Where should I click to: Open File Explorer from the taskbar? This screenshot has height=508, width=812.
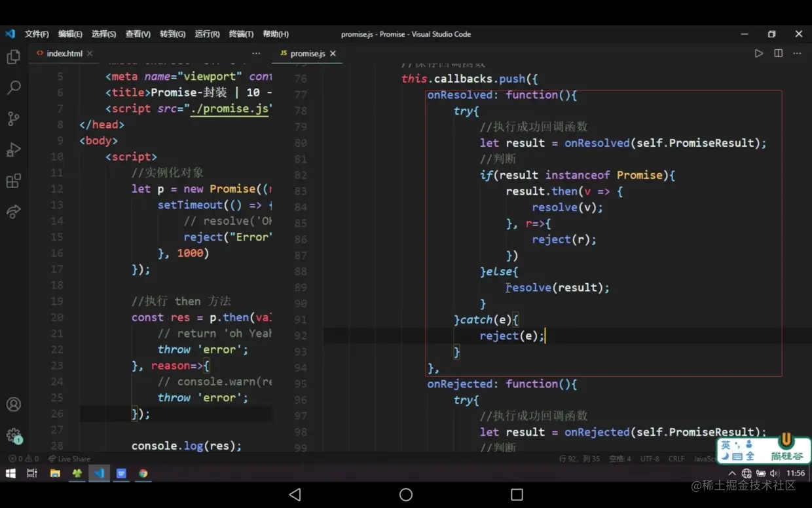55,473
